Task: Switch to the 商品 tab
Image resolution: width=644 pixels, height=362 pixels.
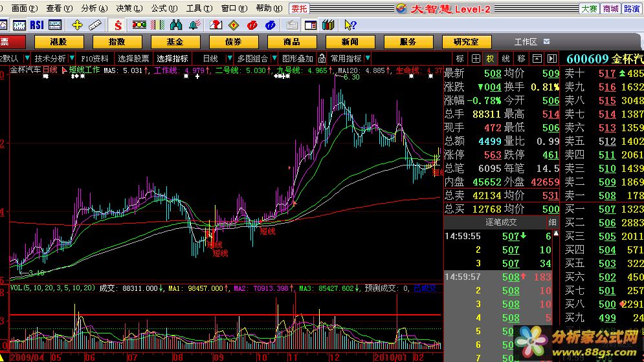Action: click(x=292, y=42)
